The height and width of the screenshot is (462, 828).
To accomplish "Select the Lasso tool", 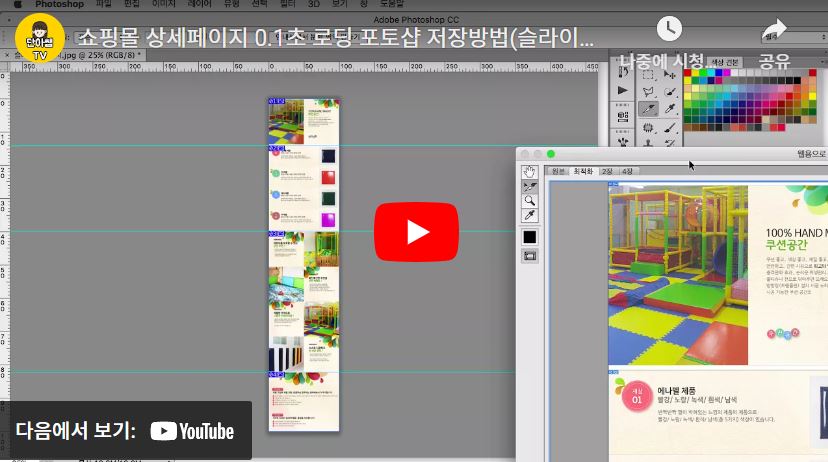I will point(648,92).
